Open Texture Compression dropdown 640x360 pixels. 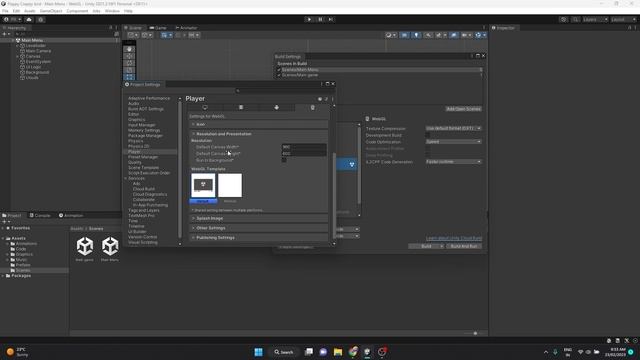tap(453, 128)
